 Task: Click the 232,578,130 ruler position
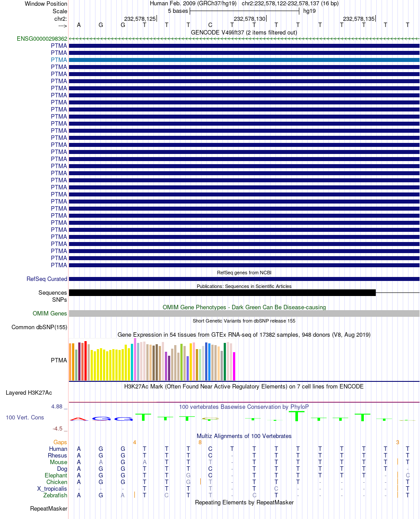pyautogui.click(x=250, y=19)
